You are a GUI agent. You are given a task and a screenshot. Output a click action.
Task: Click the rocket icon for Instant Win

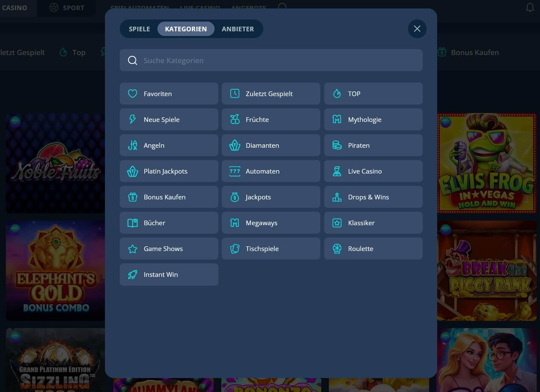click(x=132, y=274)
